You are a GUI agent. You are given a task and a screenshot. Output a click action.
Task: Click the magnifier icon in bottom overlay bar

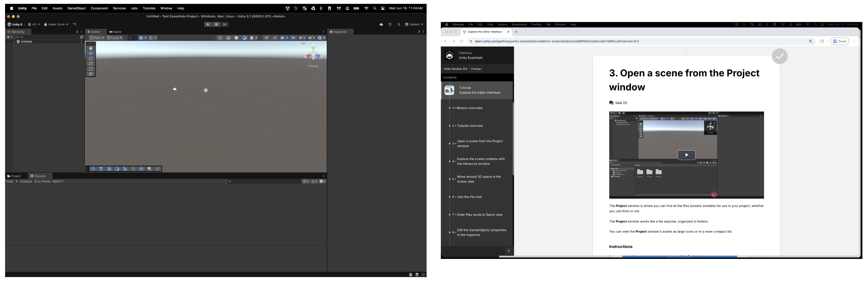pos(133,169)
